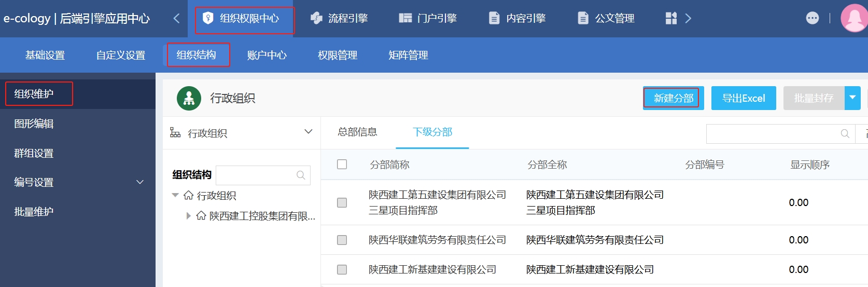Screen dimensions: 868x287
Task: Check the 陕西建工新基建建设有限公司 row checkbox
Action: (x=342, y=269)
